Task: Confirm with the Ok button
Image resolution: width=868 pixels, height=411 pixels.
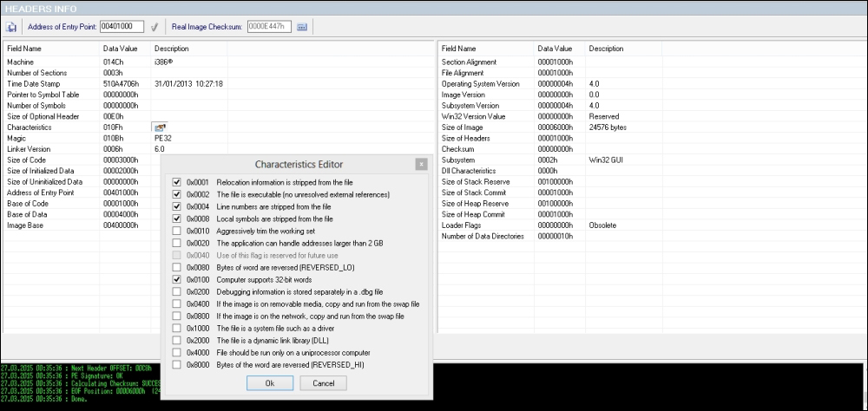Action: click(x=270, y=383)
